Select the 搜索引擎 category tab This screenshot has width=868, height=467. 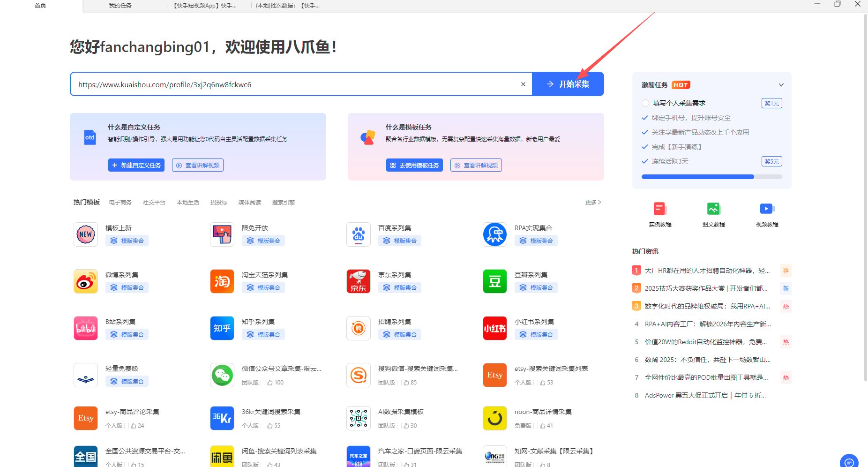[x=283, y=203]
